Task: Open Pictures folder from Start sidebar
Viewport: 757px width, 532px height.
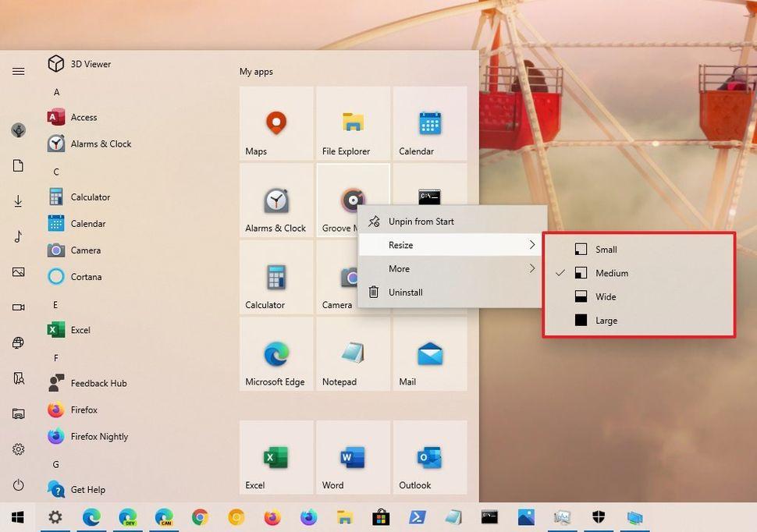Action: 19,271
